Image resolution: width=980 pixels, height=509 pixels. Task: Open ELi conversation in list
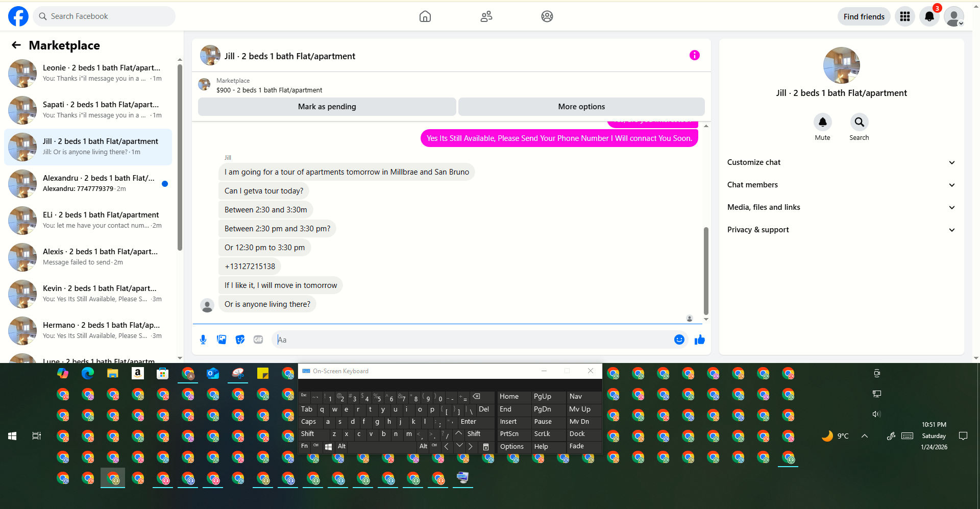[x=88, y=221]
